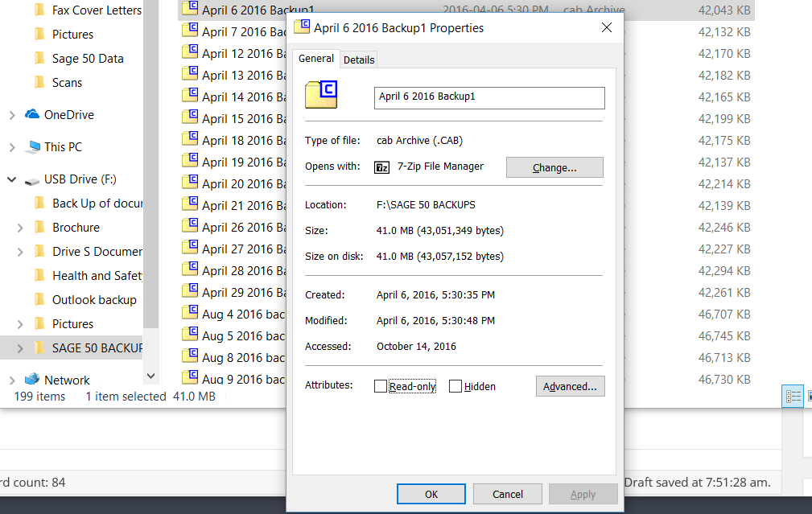Click the navigation pane scroll down arrow
This screenshot has height=514, width=812.
tap(150, 376)
